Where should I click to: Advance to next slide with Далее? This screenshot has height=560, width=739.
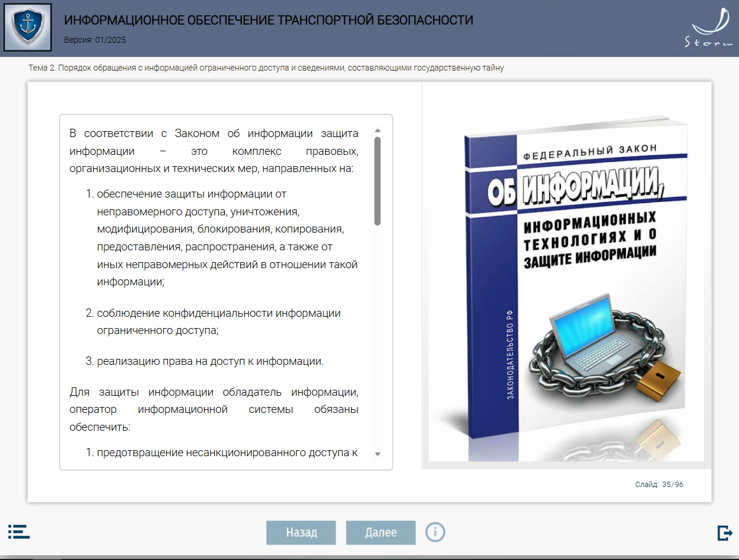381,533
